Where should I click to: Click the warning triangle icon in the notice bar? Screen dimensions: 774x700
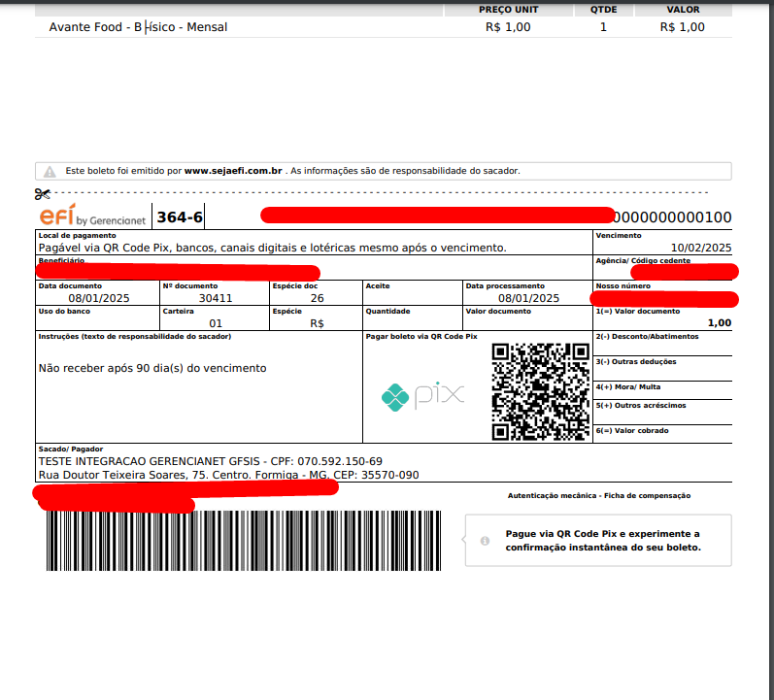[50, 171]
